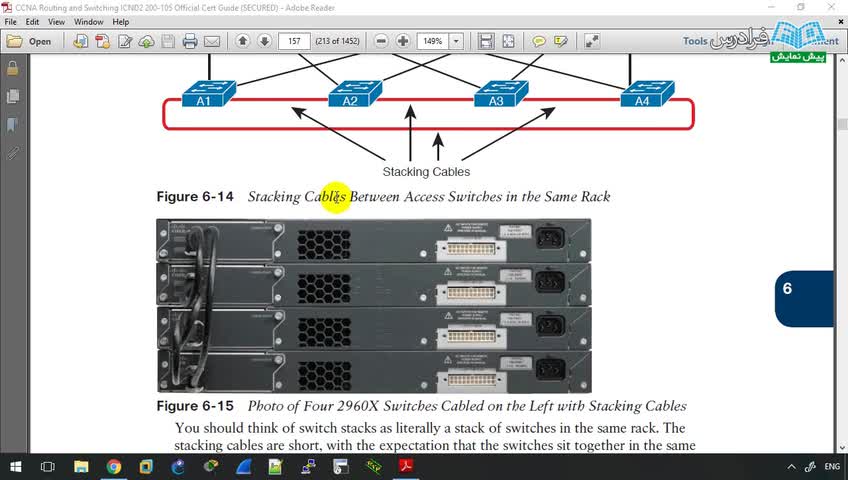The image size is (848, 480).
Task: Click the save file floppy icon
Action: tap(168, 41)
